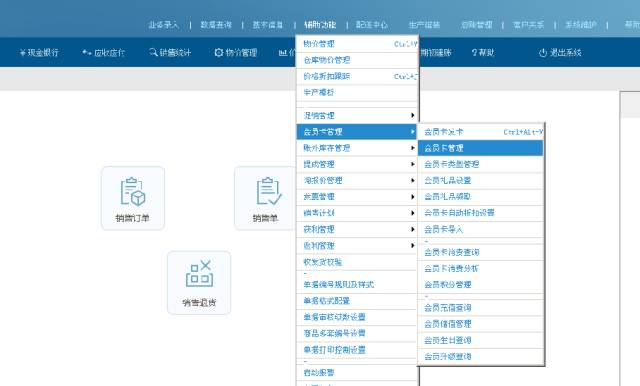Image resolution: width=640 pixels, height=386 pixels.
Task: Select the highlighted 会员卡管理 parent menu entry
Action: point(357,132)
